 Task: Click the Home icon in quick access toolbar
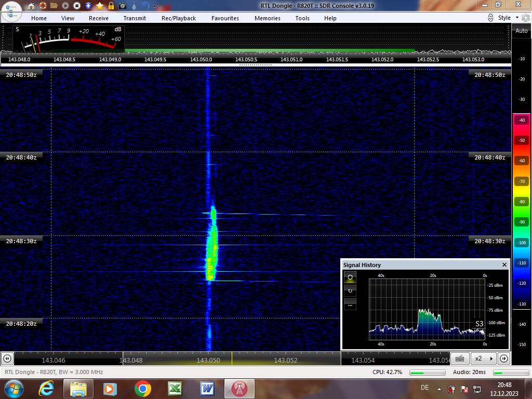31,5
